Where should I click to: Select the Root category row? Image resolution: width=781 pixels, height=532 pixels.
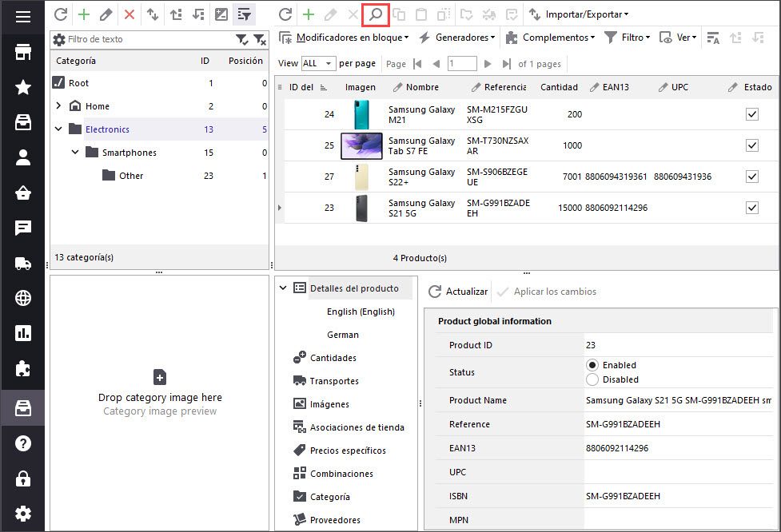[159, 83]
